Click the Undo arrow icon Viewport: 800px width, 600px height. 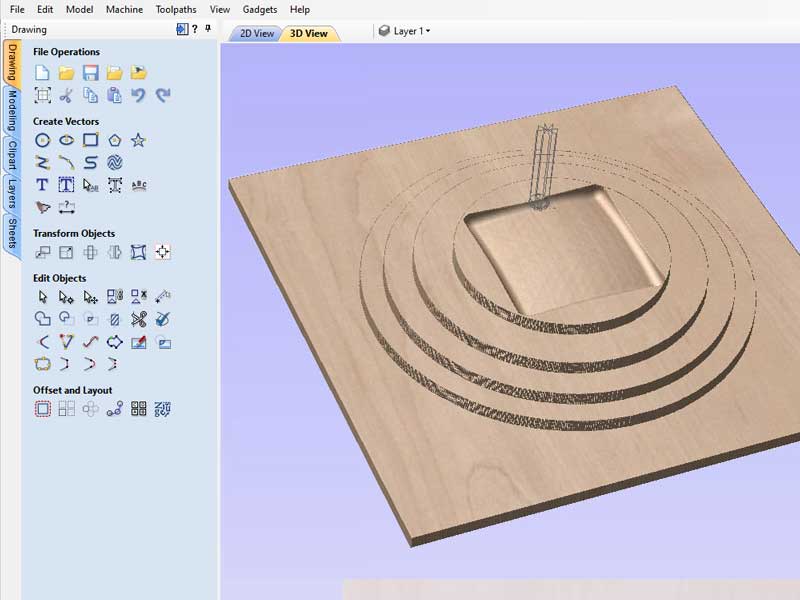[x=138, y=96]
